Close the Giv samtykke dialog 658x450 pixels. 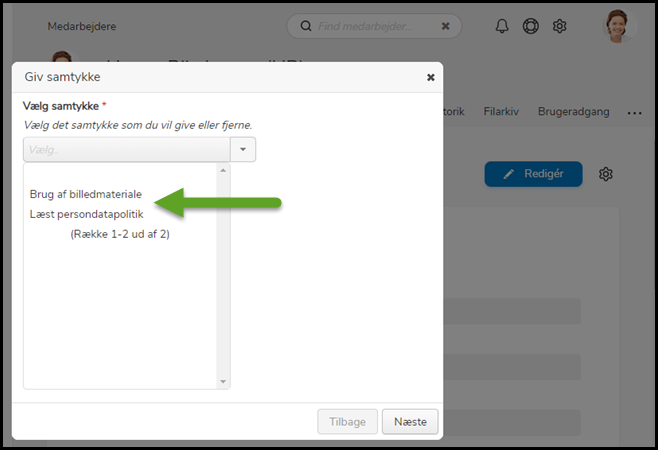coord(430,77)
